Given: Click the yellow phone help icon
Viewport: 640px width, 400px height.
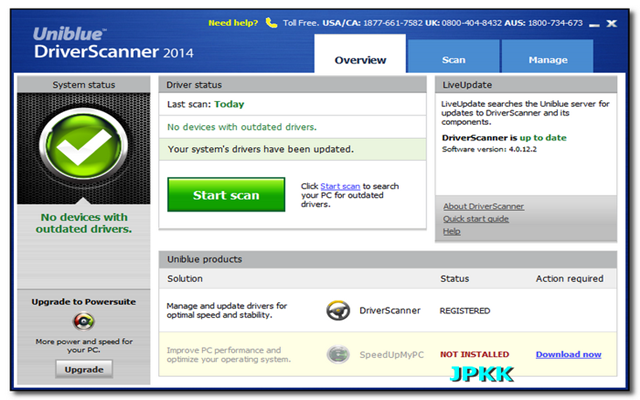Looking at the screenshot, I should (x=271, y=23).
